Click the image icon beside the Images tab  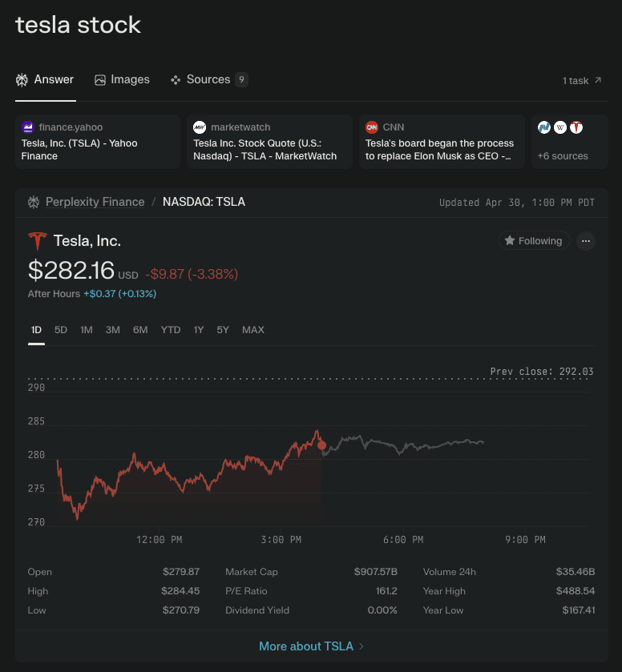pyautogui.click(x=99, y=80)
